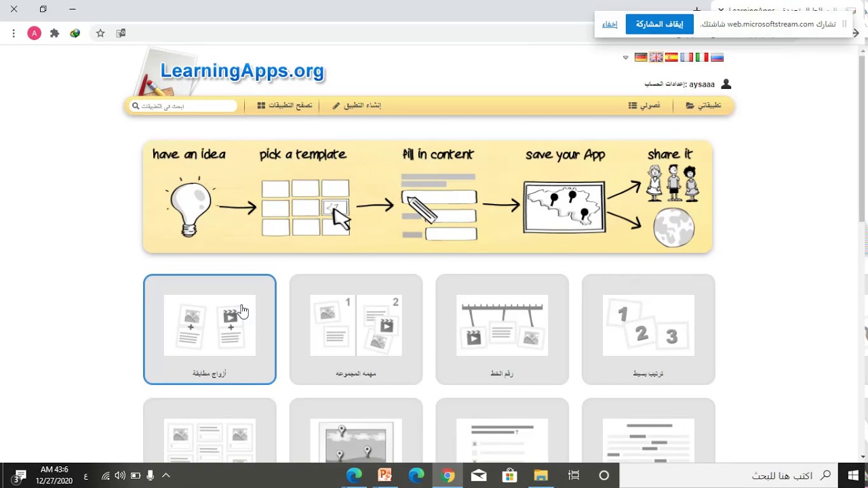Switch site language to German flag
Viewport: 868px width, 488px height.
click(641, 58)
